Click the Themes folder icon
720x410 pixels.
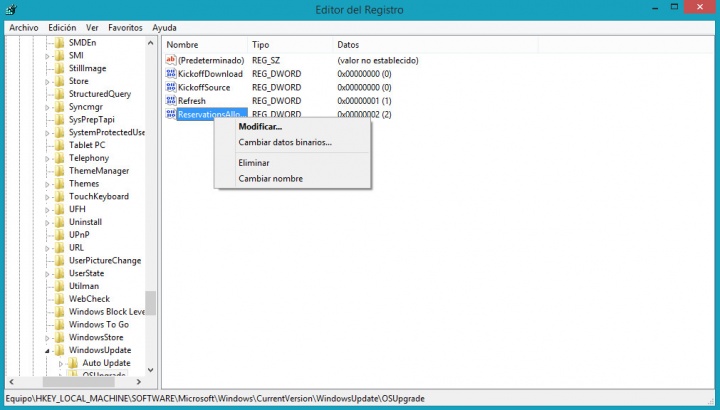click(60, 184)
